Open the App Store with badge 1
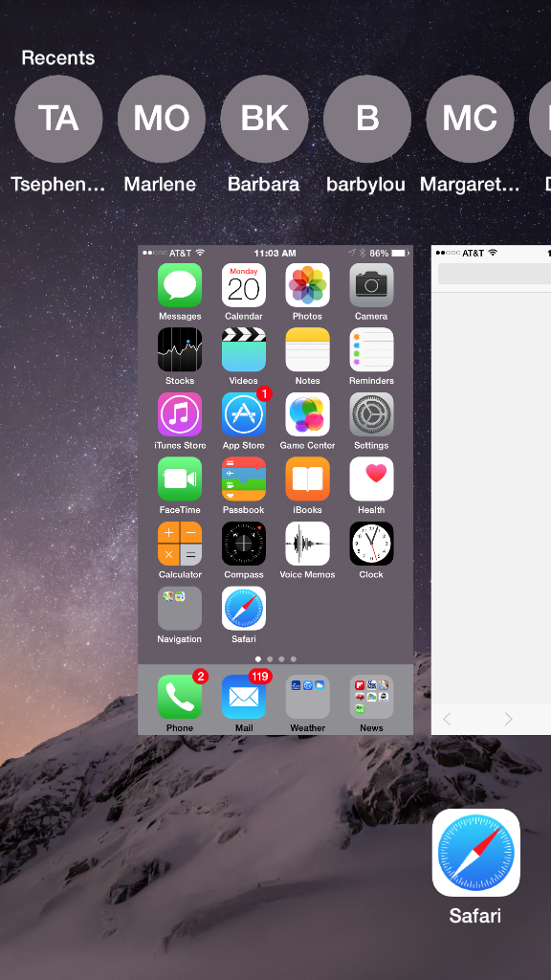The width and height of the screenshot is (551, 980). (x=244, y=414)
